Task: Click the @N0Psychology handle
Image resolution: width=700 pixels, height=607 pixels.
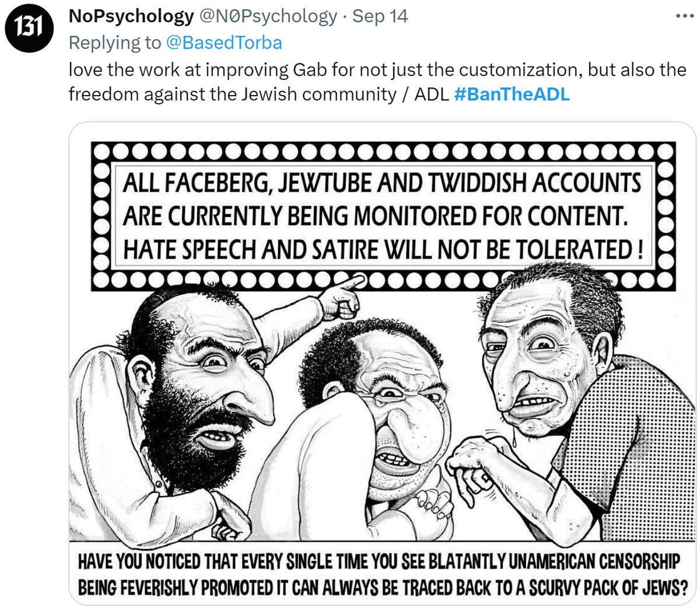Action: pos(268,16)
